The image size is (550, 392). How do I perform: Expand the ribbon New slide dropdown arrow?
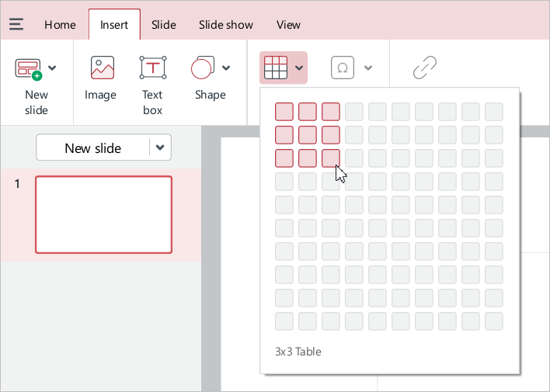[x=52, y=68]
